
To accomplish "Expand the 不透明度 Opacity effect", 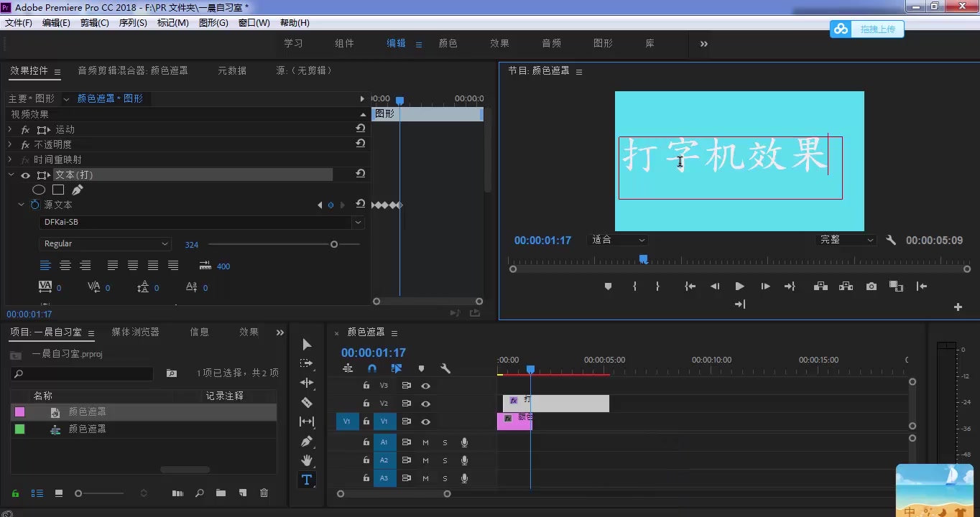I will 10,144.
